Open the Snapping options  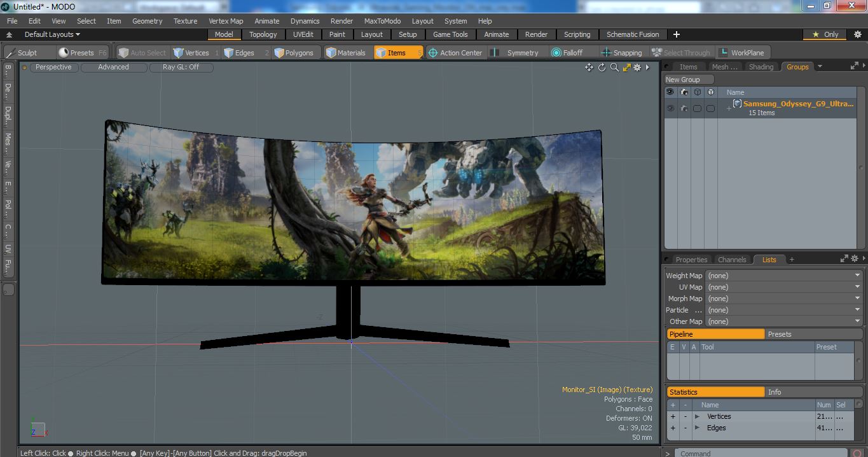[623, 53]
